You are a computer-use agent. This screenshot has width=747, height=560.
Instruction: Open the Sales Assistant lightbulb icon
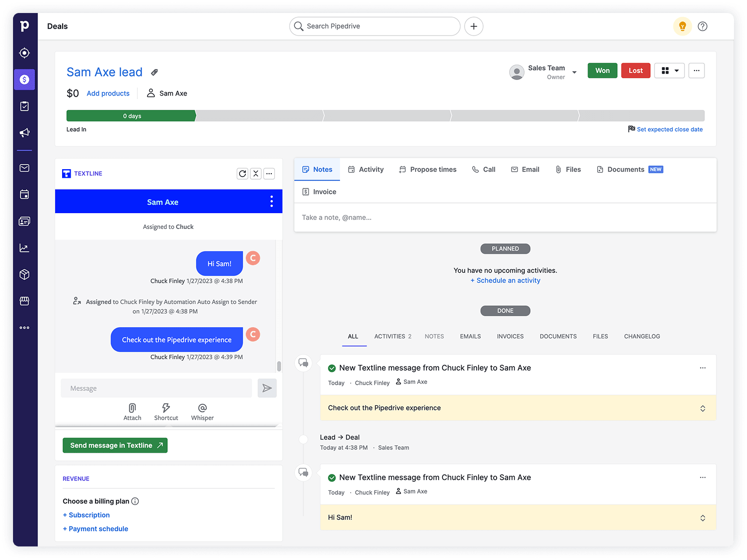(x=682, y=26)
